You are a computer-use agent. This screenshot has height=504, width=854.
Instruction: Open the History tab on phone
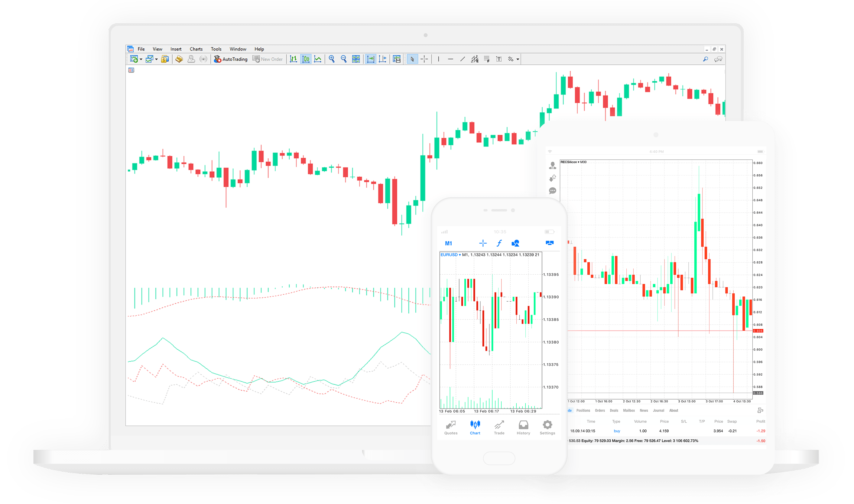pos(524,428)
